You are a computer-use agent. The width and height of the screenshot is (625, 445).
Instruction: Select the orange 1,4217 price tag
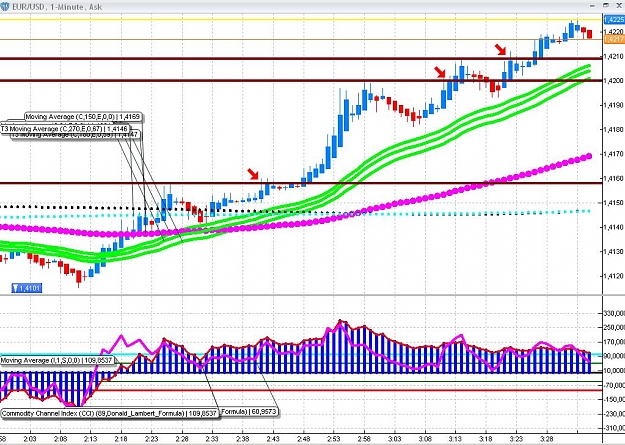pos(614,39)
